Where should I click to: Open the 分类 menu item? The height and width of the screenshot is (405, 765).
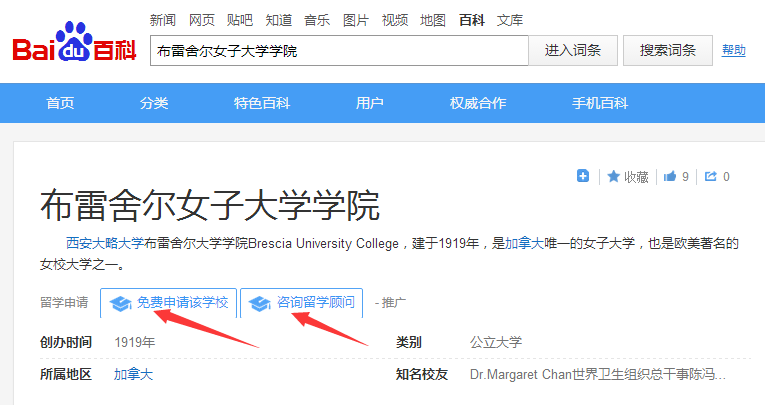coord(154,103)
